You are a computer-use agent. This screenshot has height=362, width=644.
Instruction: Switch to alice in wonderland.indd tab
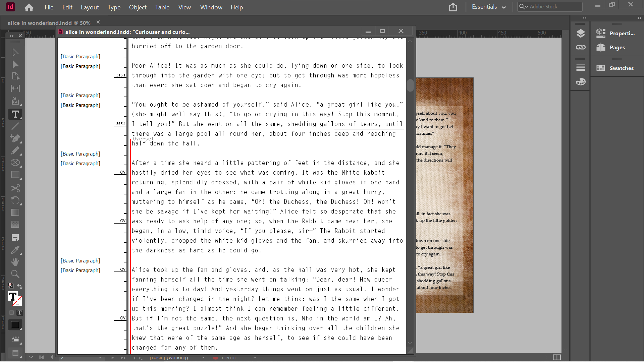[x=49, y=23]
